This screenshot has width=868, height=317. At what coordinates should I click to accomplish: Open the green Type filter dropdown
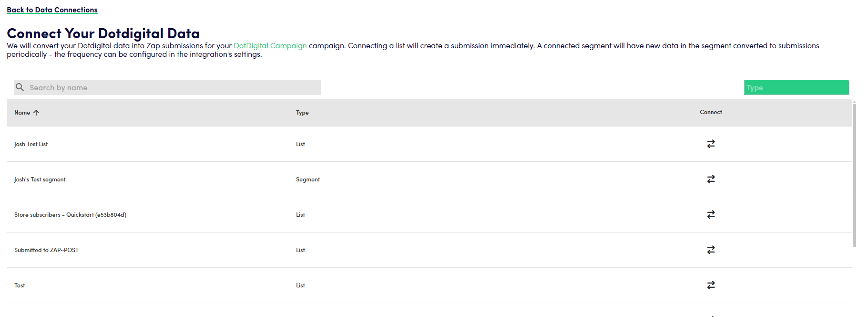coord(796,87)
